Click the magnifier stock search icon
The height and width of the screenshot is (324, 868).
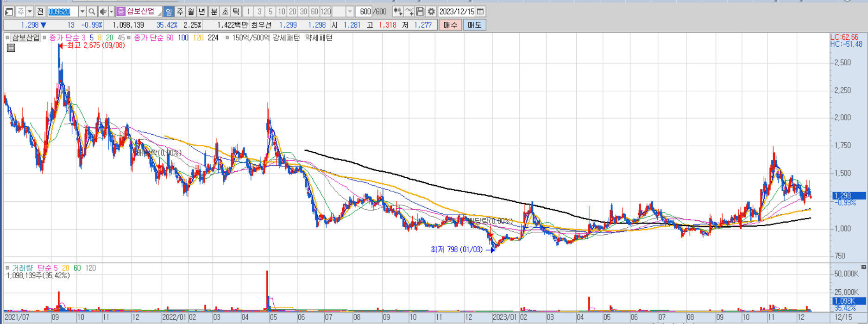92,12
